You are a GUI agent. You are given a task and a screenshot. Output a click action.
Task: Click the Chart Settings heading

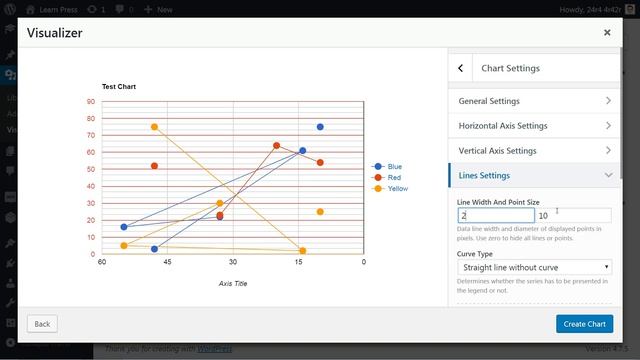coord(510,68)
